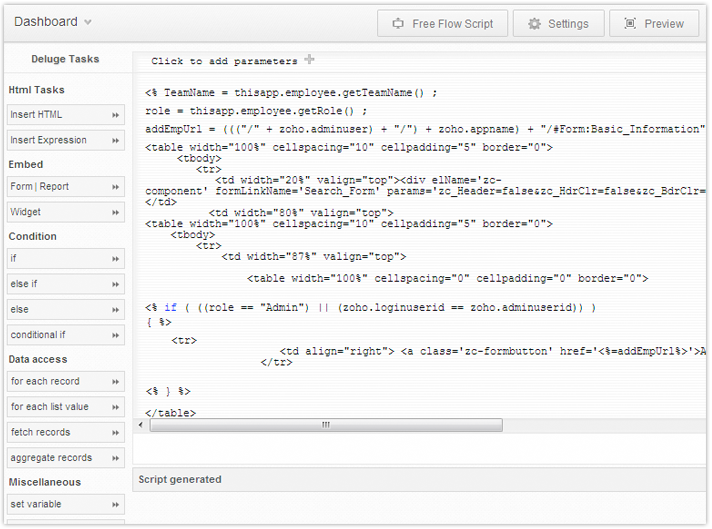Click the fetch records arrow icon
The width and height of the screenshot is (712, 529).
pyautogui.click(x=116, y=432)
